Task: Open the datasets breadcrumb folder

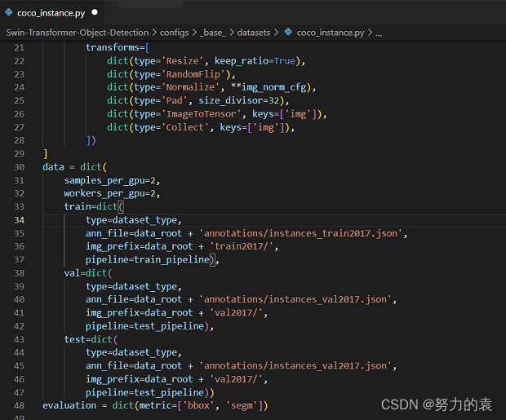Action: (x=254, y=33)
